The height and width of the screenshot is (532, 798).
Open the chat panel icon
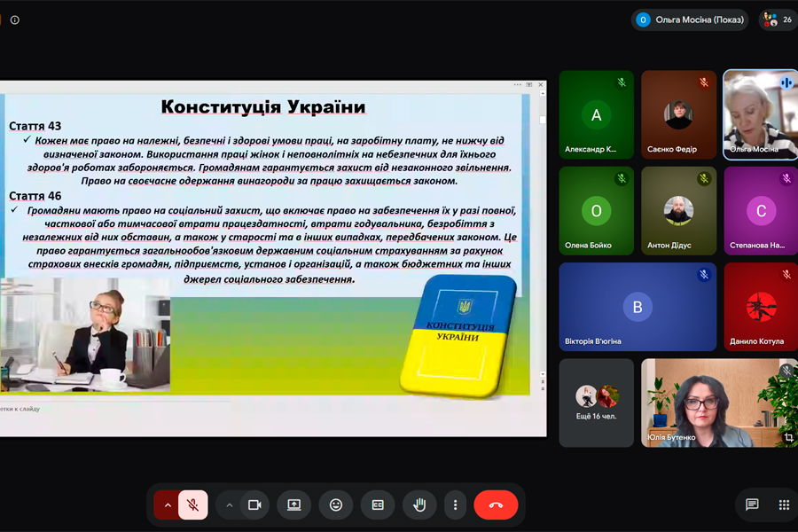(752, 505)
